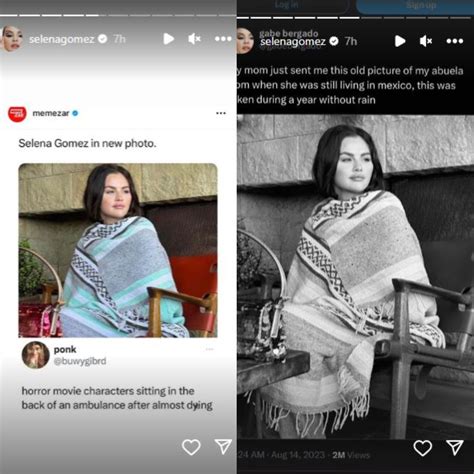Open the @buwygibrd handle link
This screenshot has height=474, width=474.
(x=80, y=361)
